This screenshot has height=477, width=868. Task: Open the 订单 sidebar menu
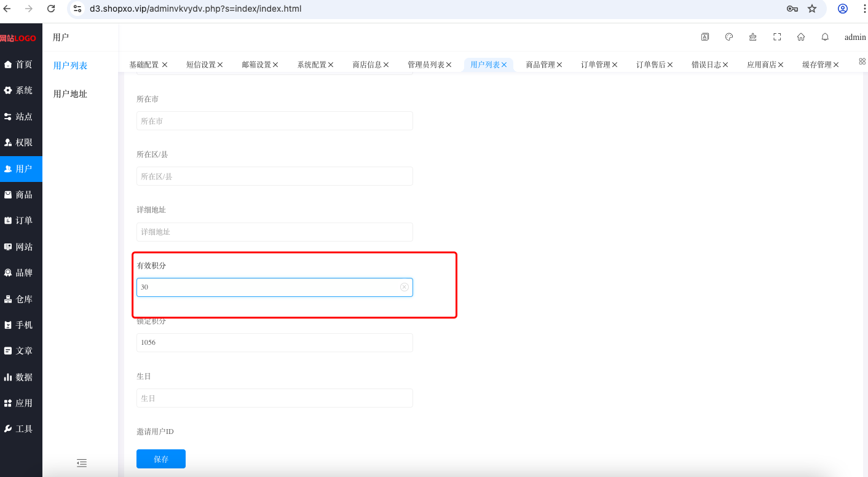point(21,221)
